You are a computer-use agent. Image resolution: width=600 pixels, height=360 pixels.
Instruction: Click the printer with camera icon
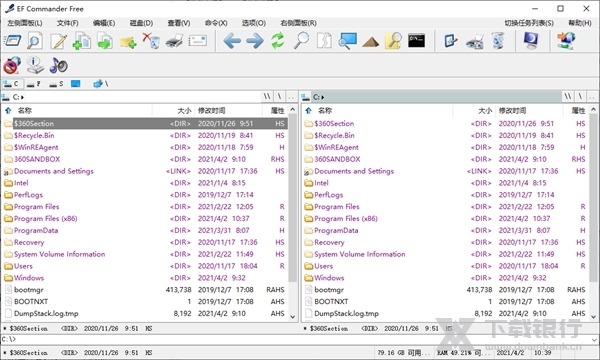pyautogui.click(x=474, y=41)
